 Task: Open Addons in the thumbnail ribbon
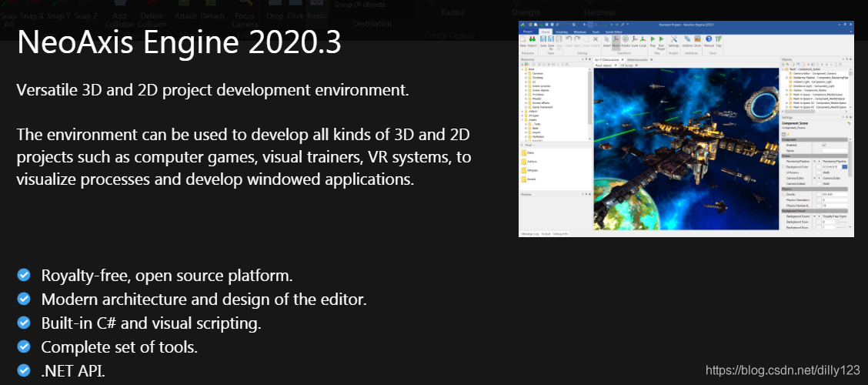pos(687,42)
